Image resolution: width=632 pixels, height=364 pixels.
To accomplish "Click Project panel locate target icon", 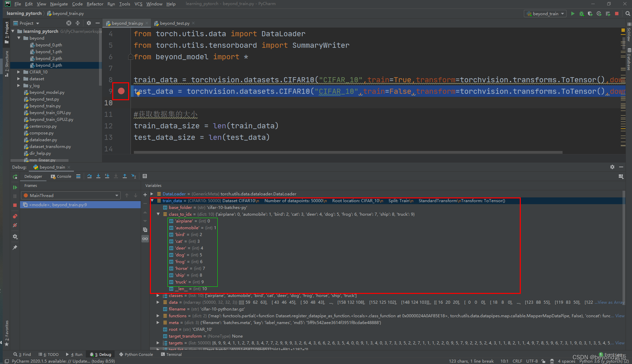I will coord(69,23).
